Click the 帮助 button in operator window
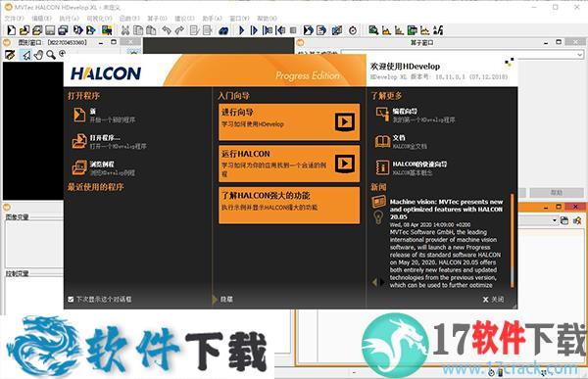This screenshot has height=379, width=588. pyautogui.click(x=556, y=193)
